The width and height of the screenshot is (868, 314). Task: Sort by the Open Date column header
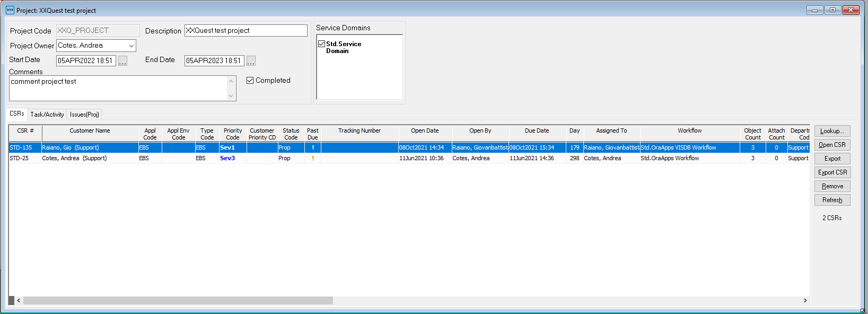pos(425,134)
